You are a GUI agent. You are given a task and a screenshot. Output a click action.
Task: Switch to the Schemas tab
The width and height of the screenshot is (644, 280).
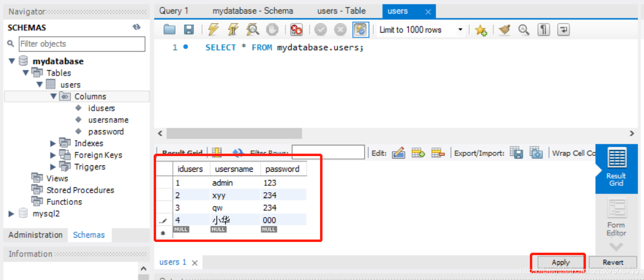pyautogui.click(x=89, y=235)
